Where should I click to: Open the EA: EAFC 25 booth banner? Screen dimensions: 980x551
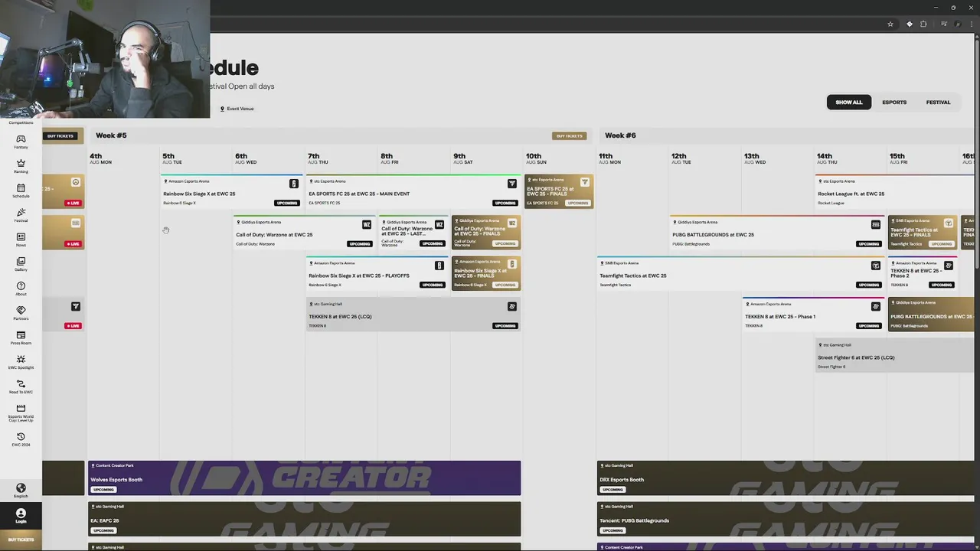tap(304, 519)
